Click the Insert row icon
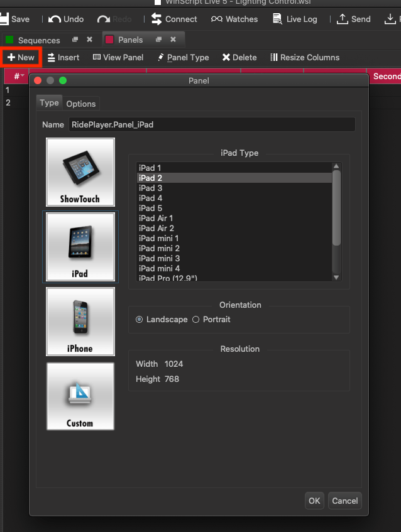Viewport: 401px width, 532px height. click(x=52, y=57)
